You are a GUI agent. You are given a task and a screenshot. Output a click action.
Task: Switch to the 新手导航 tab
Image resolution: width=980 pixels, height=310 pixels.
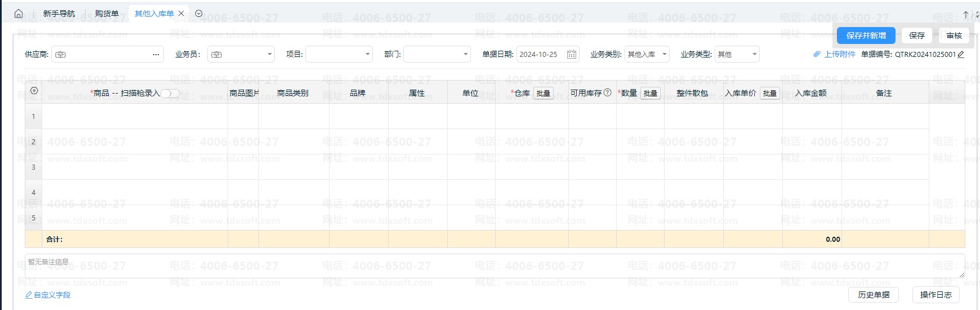59,14
